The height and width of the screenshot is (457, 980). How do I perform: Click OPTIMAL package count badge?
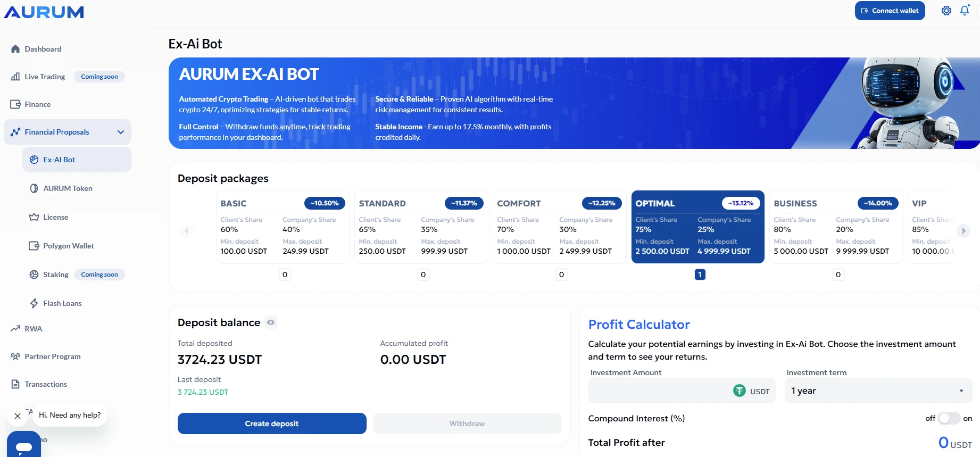point(700,275)
